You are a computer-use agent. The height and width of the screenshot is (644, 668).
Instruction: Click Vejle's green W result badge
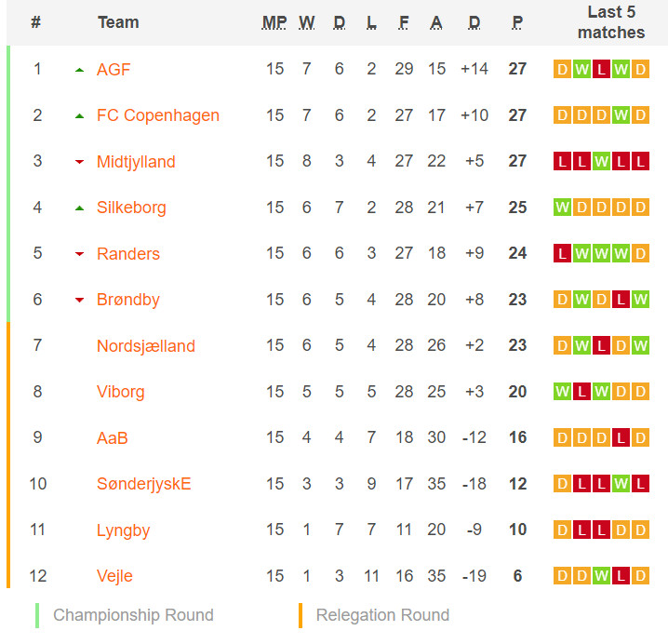[601, 576]
